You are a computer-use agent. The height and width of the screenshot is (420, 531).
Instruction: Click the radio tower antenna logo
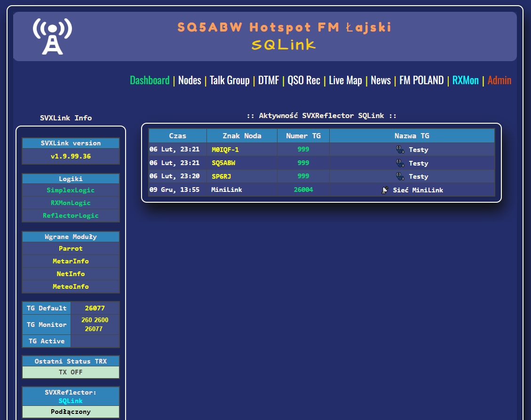click(x=52, y=37)
